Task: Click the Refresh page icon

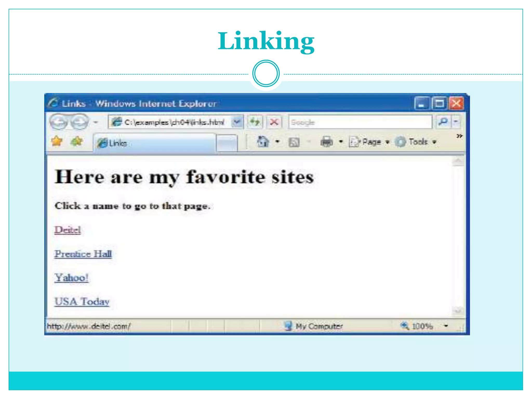Action: tap(255, 122)
